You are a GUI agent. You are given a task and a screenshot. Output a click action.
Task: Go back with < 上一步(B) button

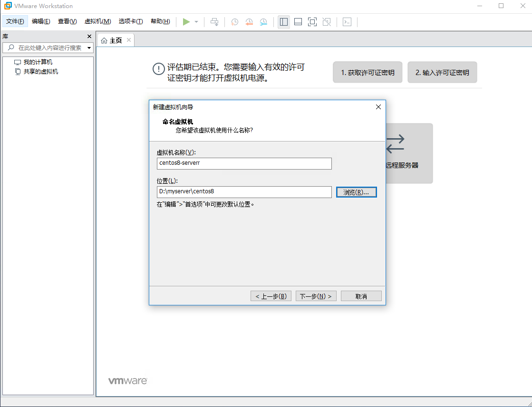coord(271,296)
